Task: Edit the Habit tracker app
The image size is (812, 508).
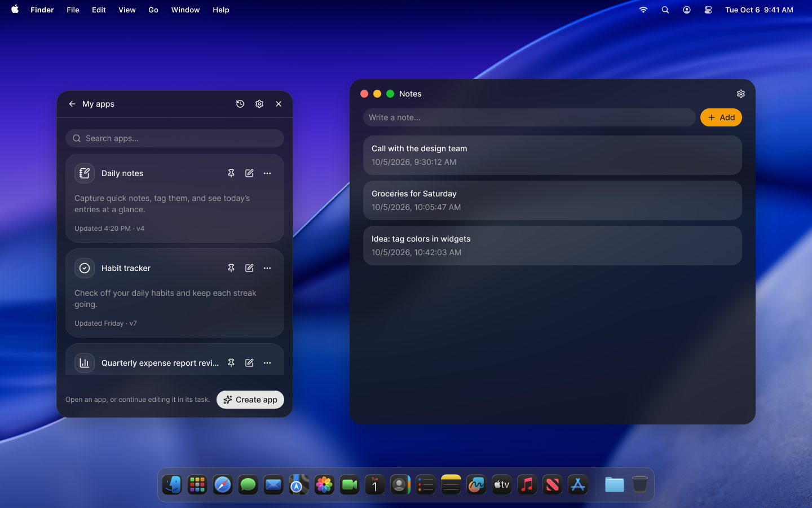Action: click(249, 268)
